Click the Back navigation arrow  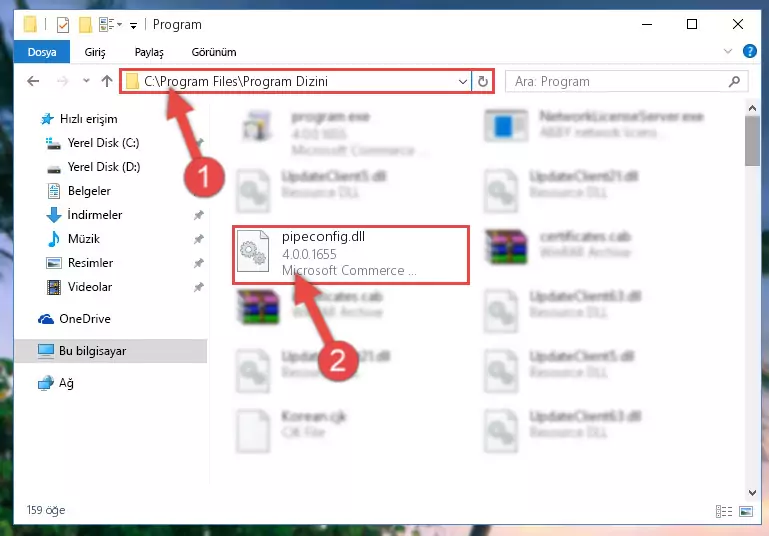(33, 81)
